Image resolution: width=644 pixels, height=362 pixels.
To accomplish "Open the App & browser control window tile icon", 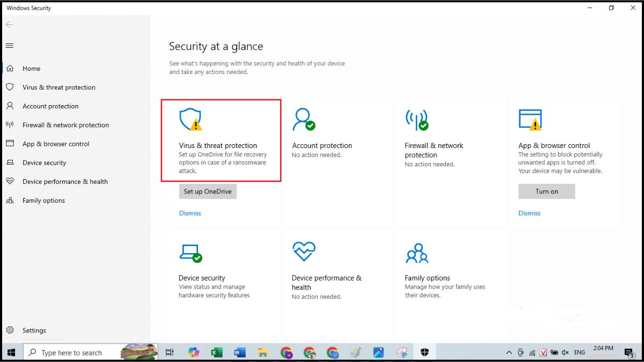I will pos(530,120).
